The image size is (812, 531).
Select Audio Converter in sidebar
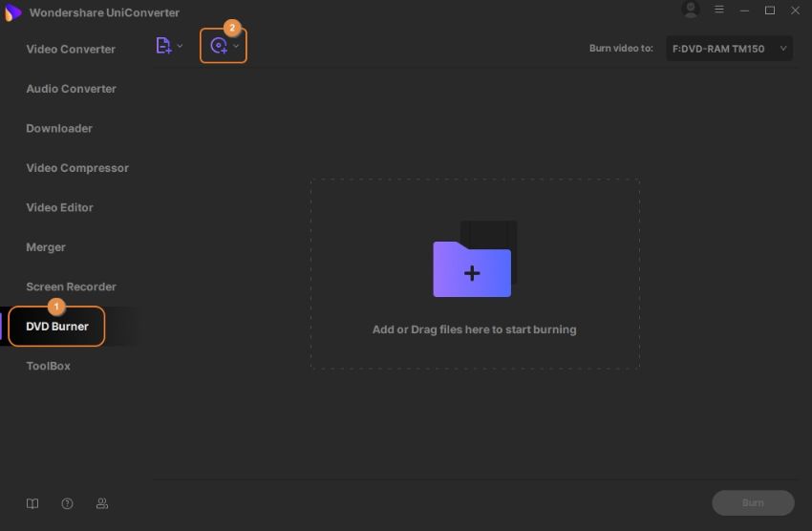[x=71, y=89]
